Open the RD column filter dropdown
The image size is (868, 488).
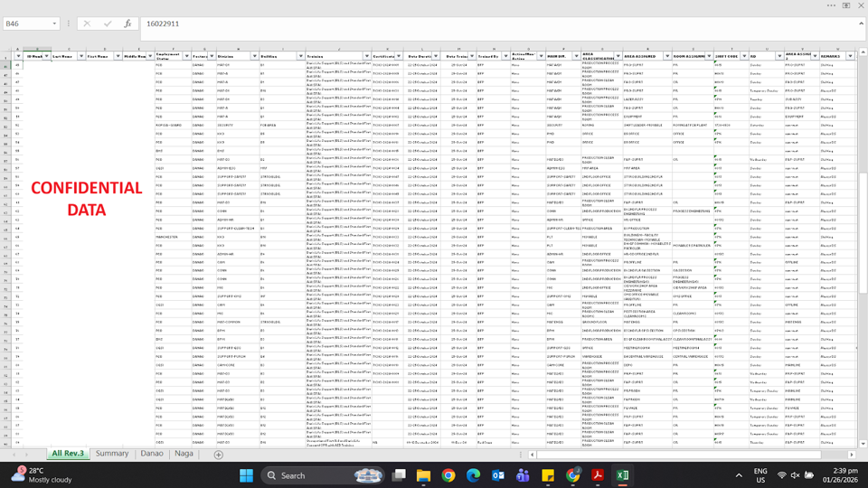pos(778,56)
